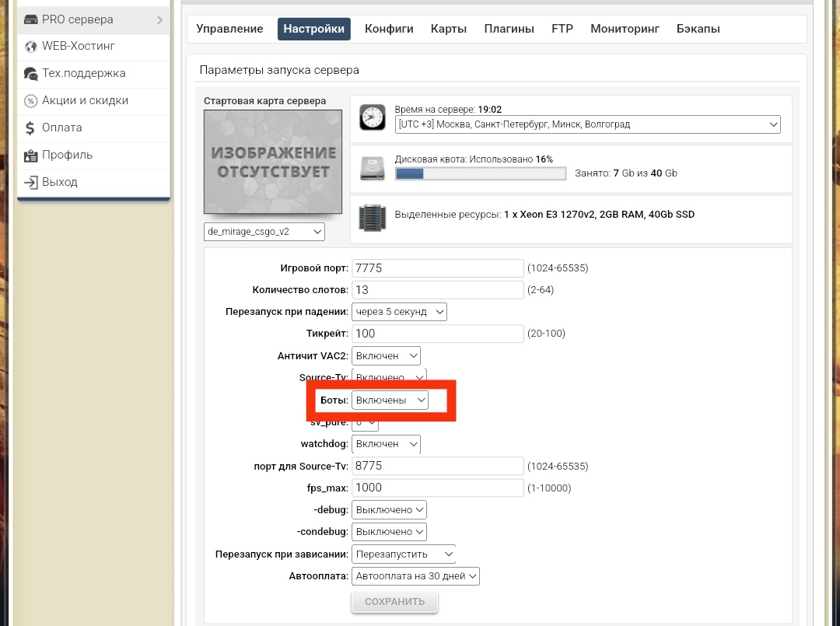Screen dimensions: 840x626
Task: Click the WEB-Хостинг globe icon
Action: (31, 47)
